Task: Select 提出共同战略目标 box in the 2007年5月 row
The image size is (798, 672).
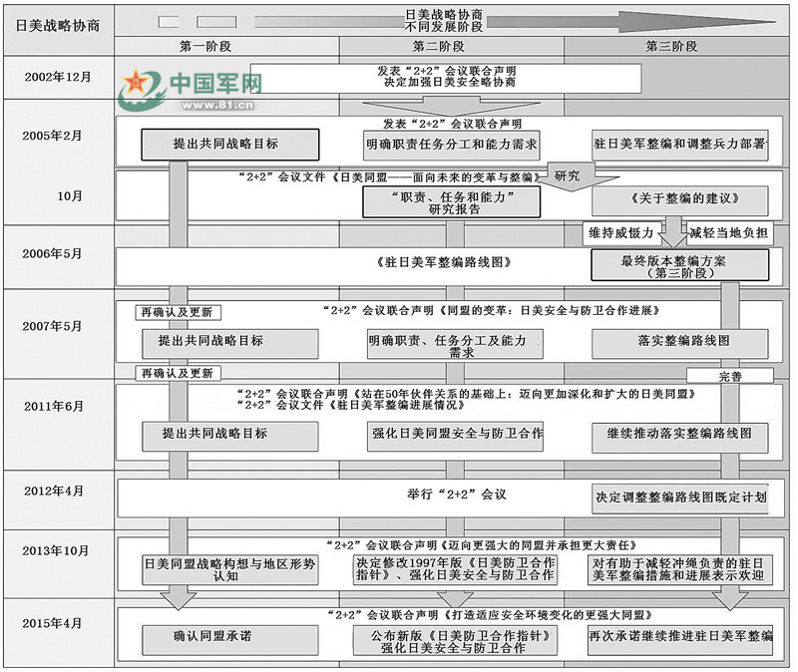Action: 230,343
